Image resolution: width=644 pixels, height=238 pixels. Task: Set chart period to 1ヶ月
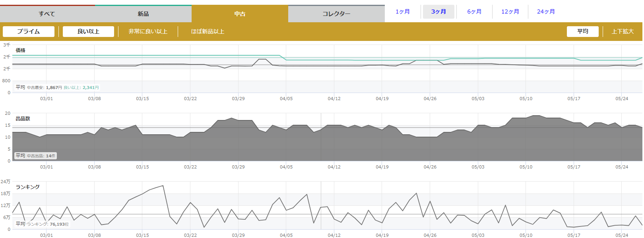[x=402, y=12]
